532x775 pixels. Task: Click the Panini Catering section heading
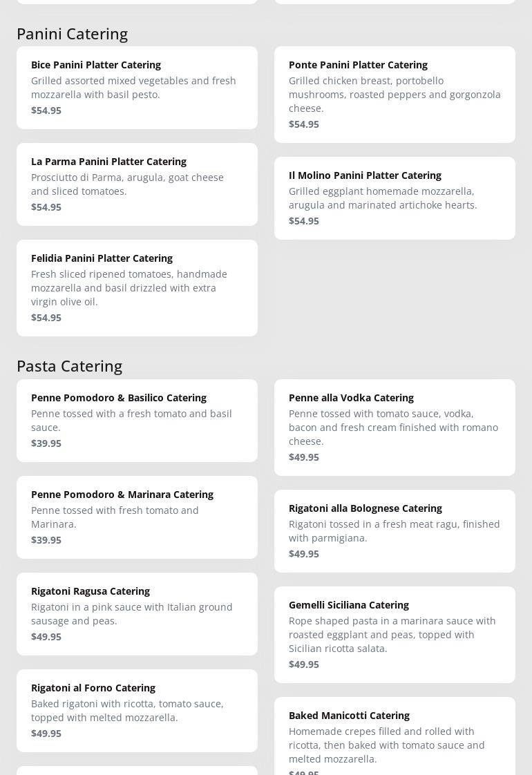(x=72, y=33)
